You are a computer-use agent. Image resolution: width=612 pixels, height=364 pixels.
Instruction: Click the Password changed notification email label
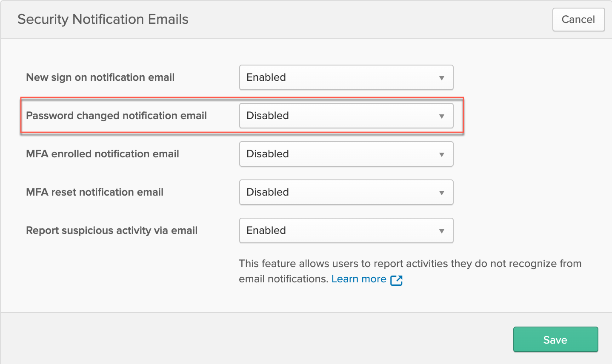(117, 116)
